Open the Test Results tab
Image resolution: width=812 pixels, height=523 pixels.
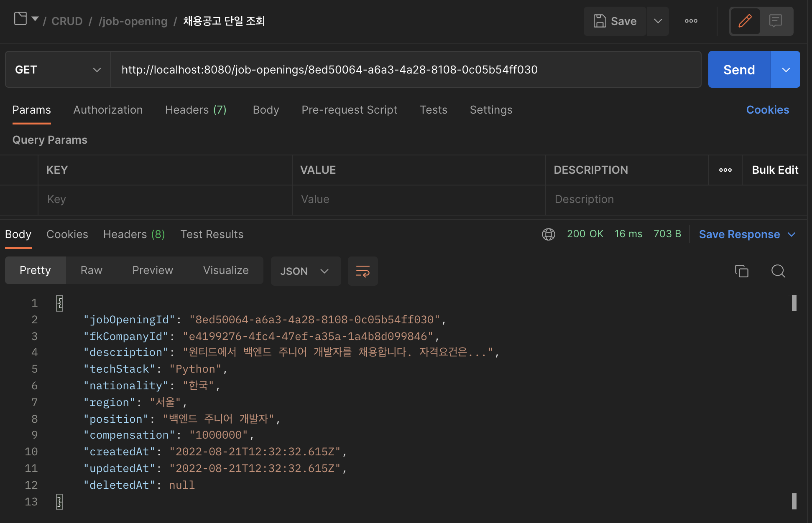tap(212, 234)
